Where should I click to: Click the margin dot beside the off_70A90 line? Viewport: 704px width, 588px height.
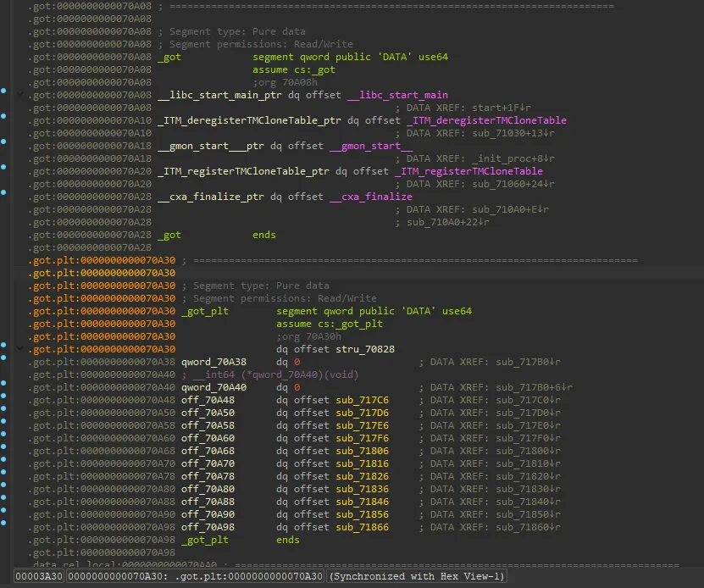tap(3, 510)
